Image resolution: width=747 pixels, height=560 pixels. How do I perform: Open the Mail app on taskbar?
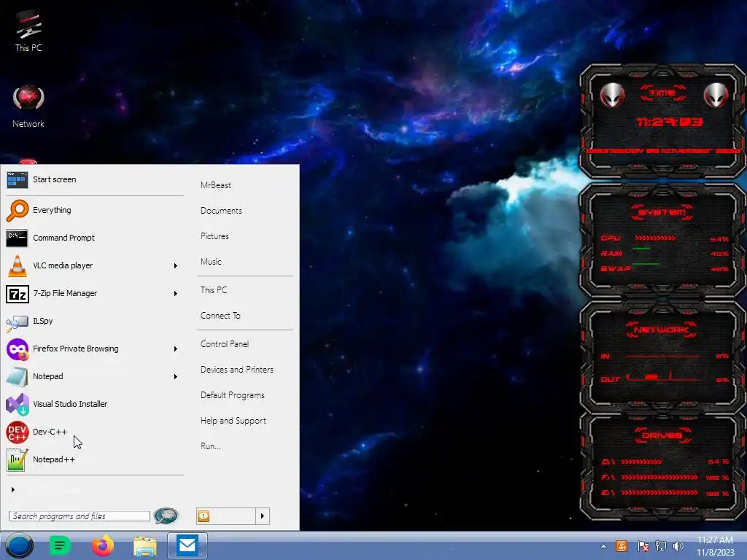pyautogui.click(x=187, y=545)
